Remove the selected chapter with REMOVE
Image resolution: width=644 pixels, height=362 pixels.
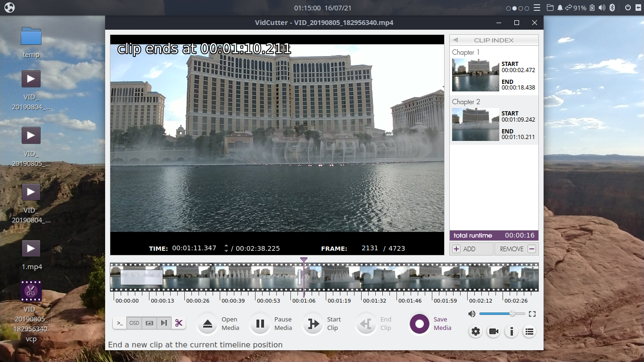tap(516, 248)
